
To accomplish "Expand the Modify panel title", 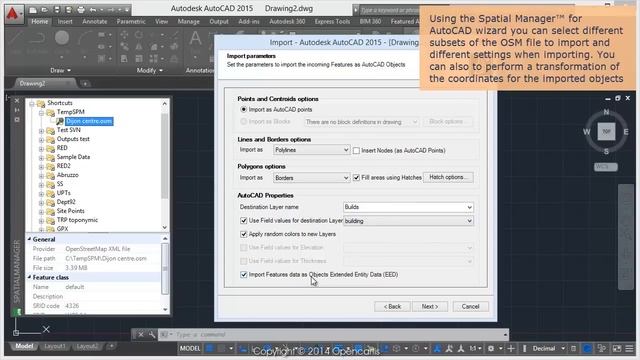I will (x=149, y=70).
